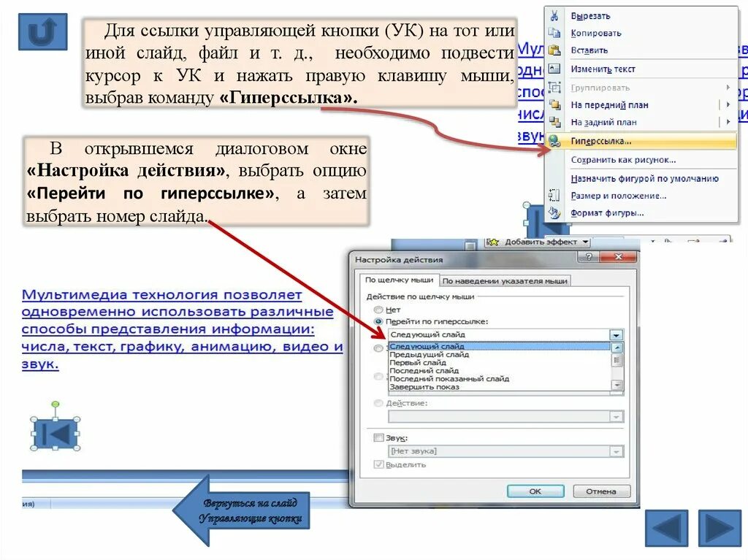Enable the Звук checkbox
748x560 pixels.
379,437
